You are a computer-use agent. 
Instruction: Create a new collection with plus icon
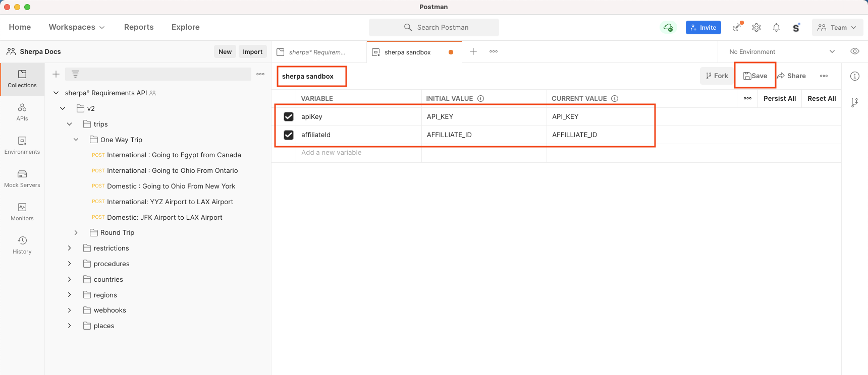56,74
